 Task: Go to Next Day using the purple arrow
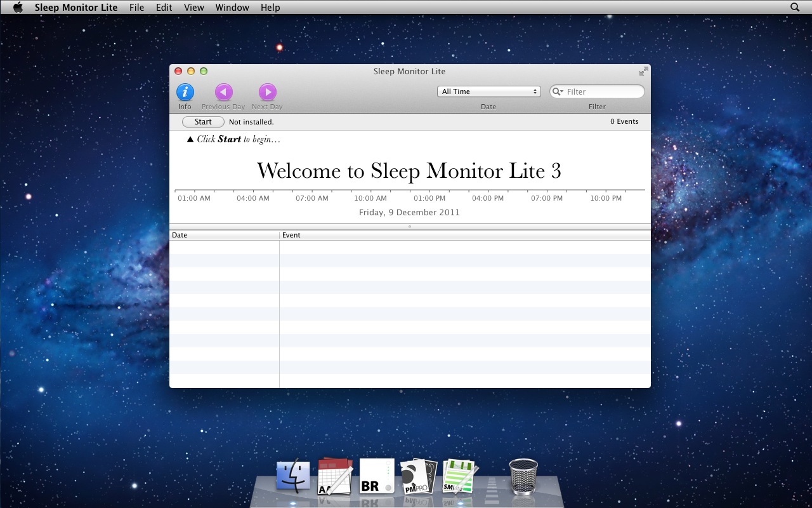[x=267, y=92]
